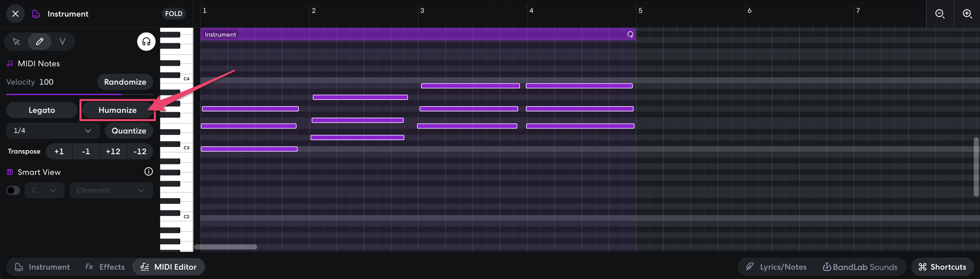Toggle the FOLD view button
Image resolution: width=980 pixels, height=279 pixels.
point(173,14)
